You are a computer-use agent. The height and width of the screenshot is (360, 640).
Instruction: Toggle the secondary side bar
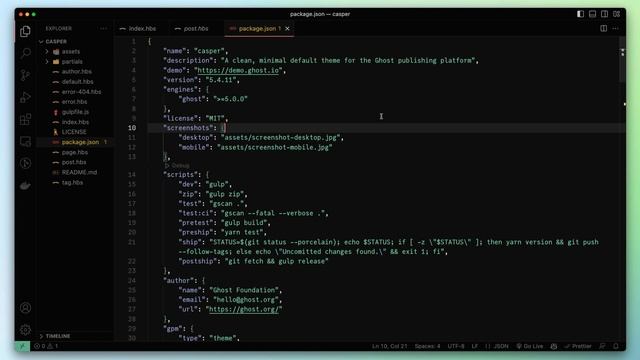[604, 14]
